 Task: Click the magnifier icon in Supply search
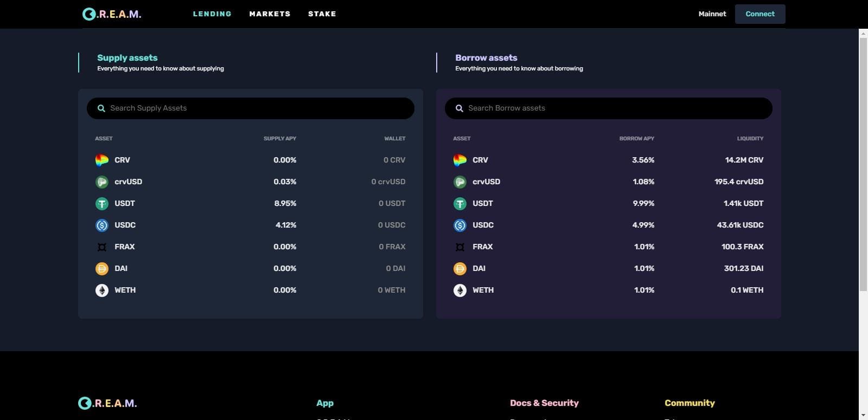[x=101, y=108]
